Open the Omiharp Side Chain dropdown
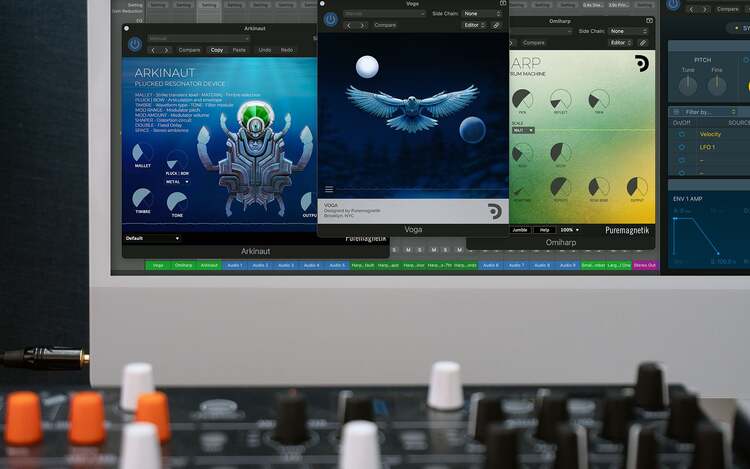 (x=629, y=31)
